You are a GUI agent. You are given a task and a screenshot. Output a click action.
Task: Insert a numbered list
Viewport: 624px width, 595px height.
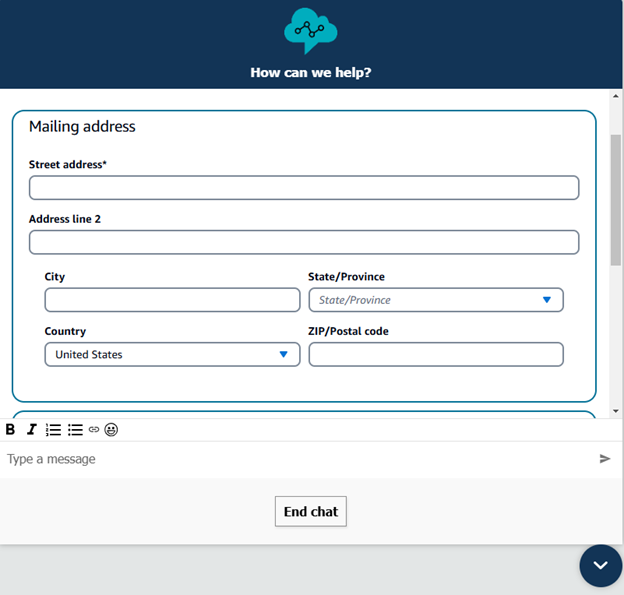pos(53,429)
